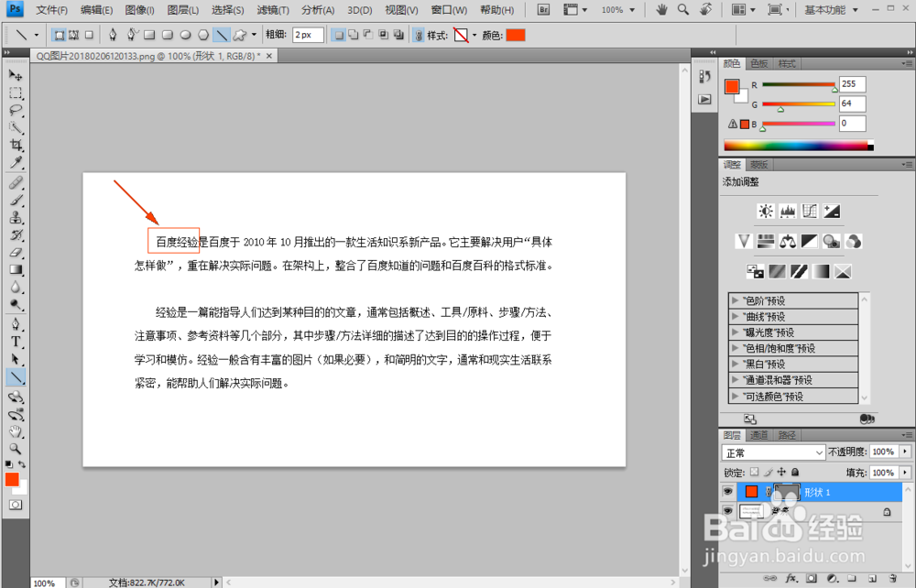Add a Brightness/Contrast adjustment
This screenshot has width=916, height=588.
click(x=765, y=211)
